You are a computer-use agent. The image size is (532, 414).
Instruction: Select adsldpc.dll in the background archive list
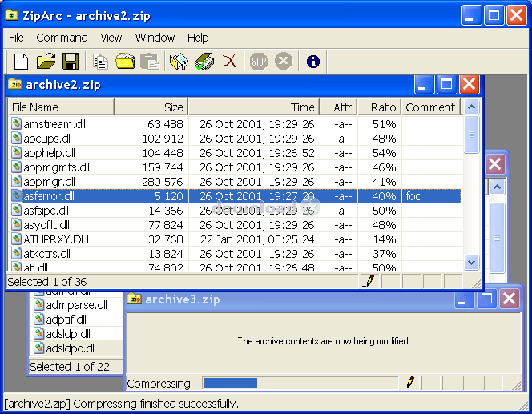[x=71, y=348]
